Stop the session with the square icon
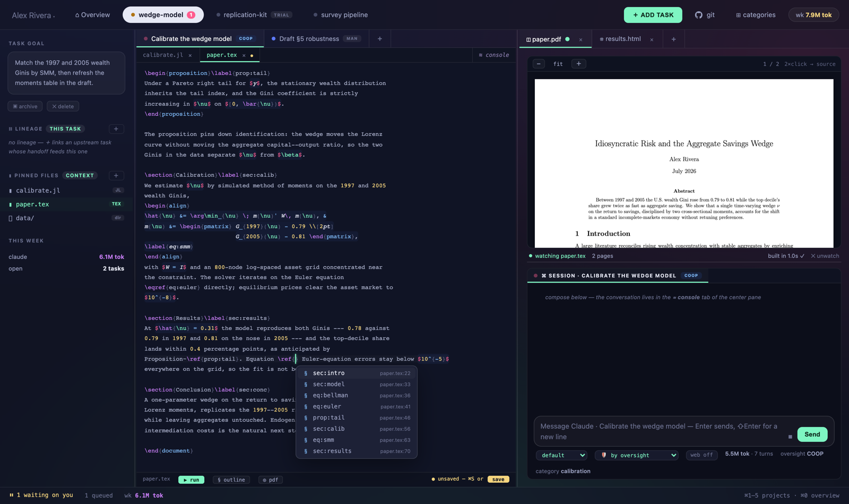Viewport: 849px width, 504px height. click(790, 437)
